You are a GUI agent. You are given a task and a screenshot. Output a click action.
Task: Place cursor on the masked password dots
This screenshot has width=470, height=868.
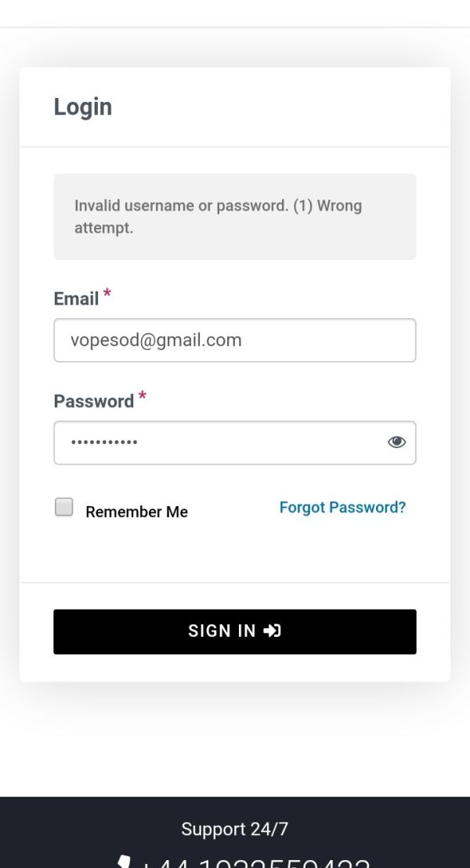104,443
